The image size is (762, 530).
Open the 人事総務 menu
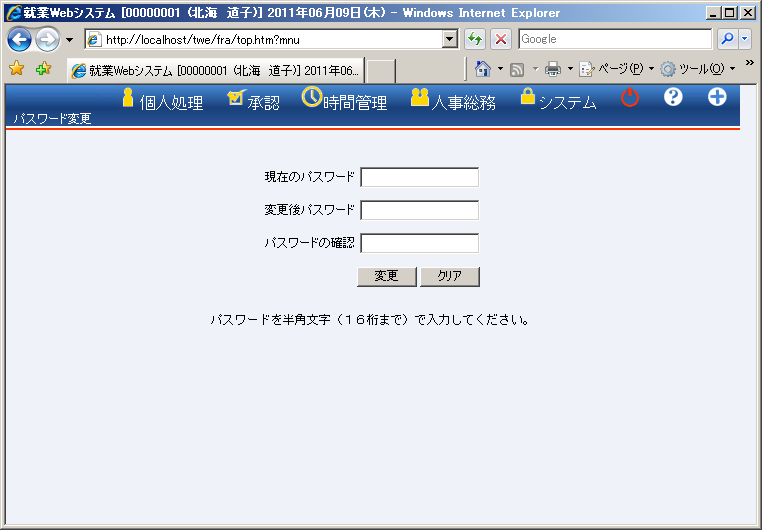coord(453,102)
